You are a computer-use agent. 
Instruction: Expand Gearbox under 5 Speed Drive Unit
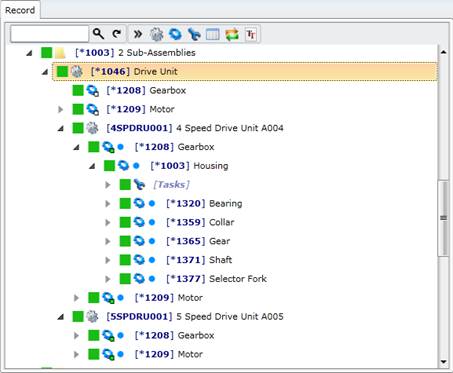click(76, 335)
